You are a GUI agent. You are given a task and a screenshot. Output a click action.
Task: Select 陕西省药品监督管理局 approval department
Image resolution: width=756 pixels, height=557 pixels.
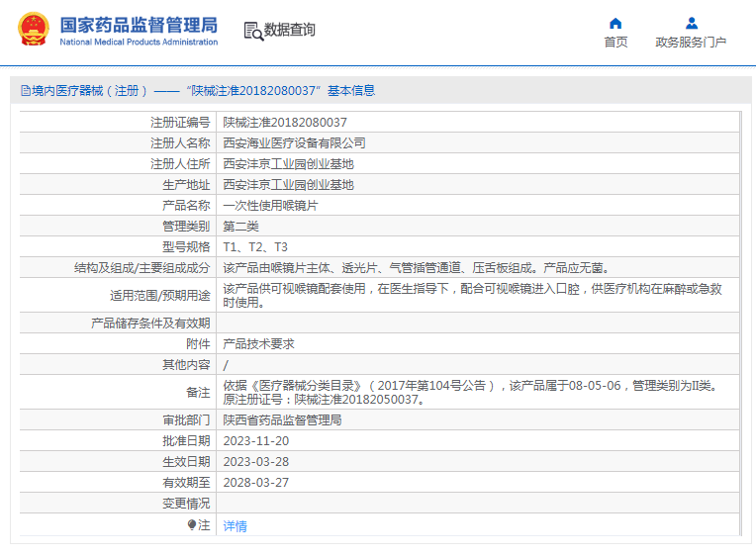tap(282, 420)
